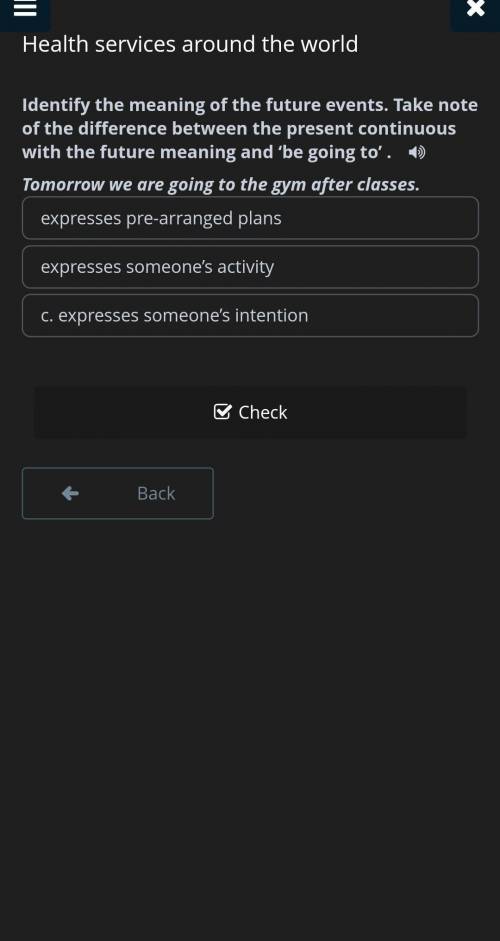Screen dimensions: 500x941
Task: Select 'expresses pre-arranged plans' option
Action: (x=250, y=218)
